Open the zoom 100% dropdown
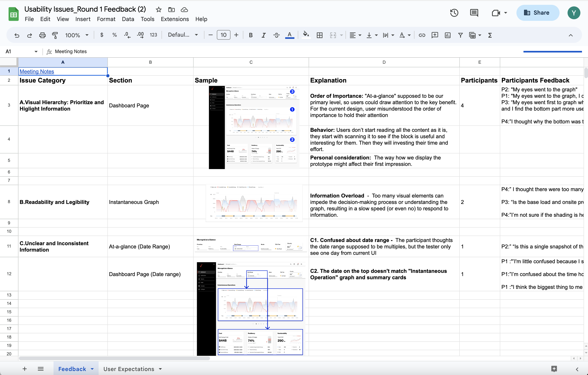The width and height of the screenshot is (588, 375). [x=77, y=35]
